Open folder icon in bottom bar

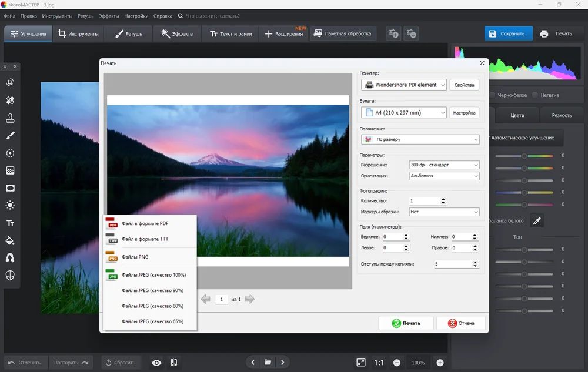(268, 363)
